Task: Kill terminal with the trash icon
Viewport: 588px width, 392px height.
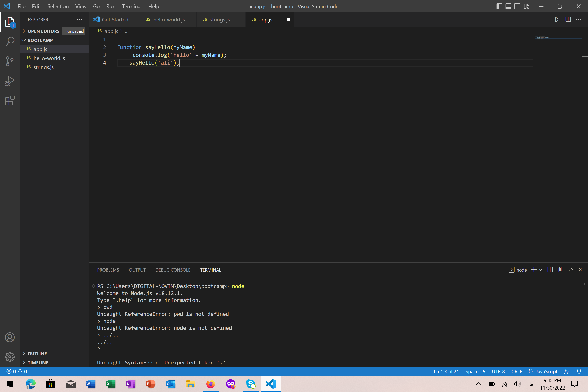Action: point(560,269)
